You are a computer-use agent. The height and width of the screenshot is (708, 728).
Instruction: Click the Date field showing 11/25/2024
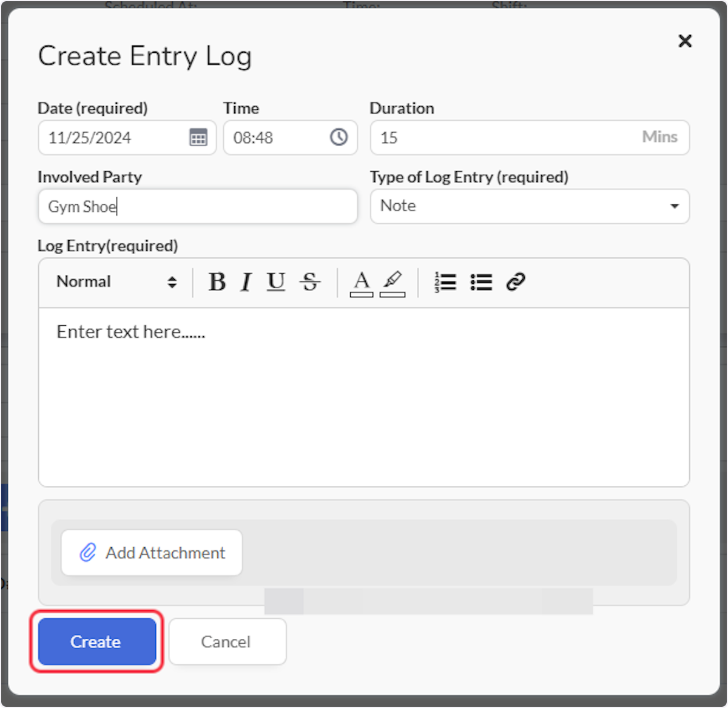(x=127, y=138)
